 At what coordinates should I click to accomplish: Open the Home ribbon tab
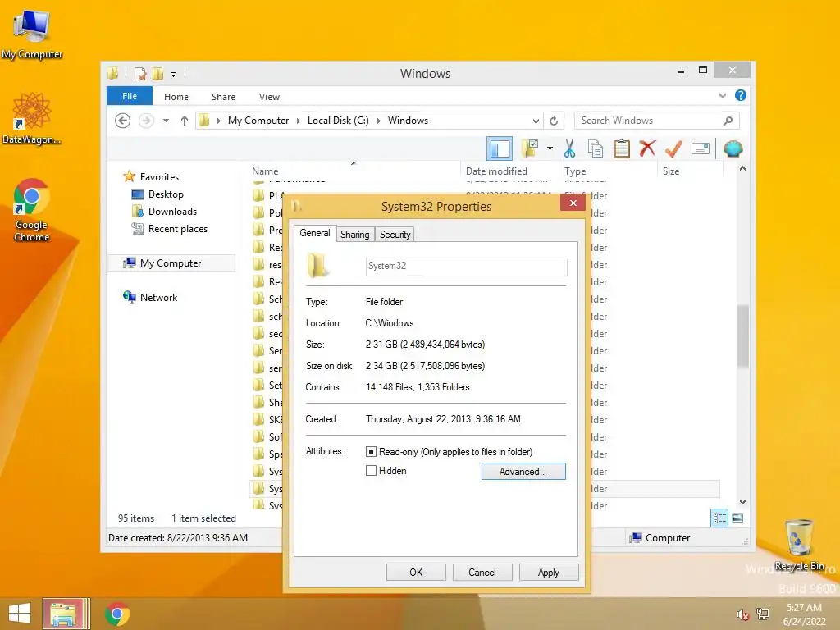(x=176, y=97)
